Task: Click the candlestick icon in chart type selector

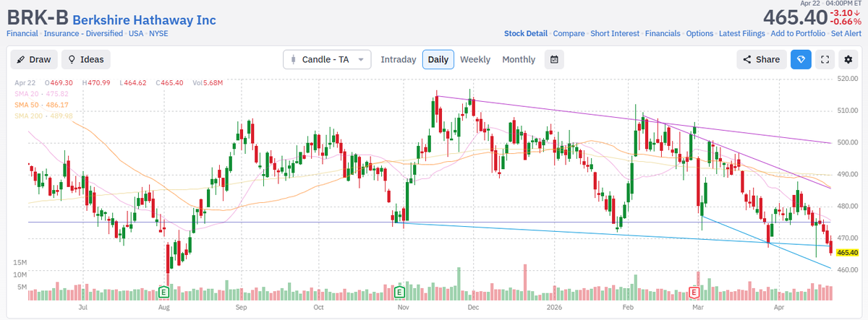Action: point(294,59)
